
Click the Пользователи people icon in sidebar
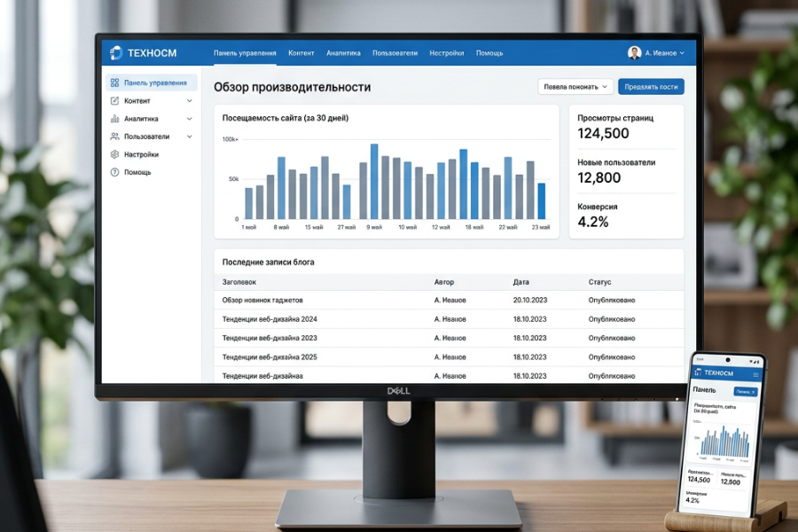pyautogui.click(x=114, y=137)
